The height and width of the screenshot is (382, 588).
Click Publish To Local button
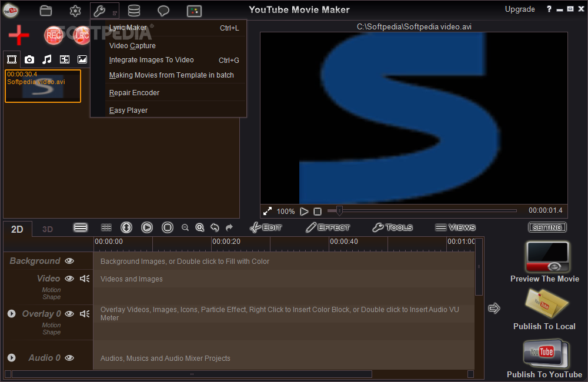(545, 310)
